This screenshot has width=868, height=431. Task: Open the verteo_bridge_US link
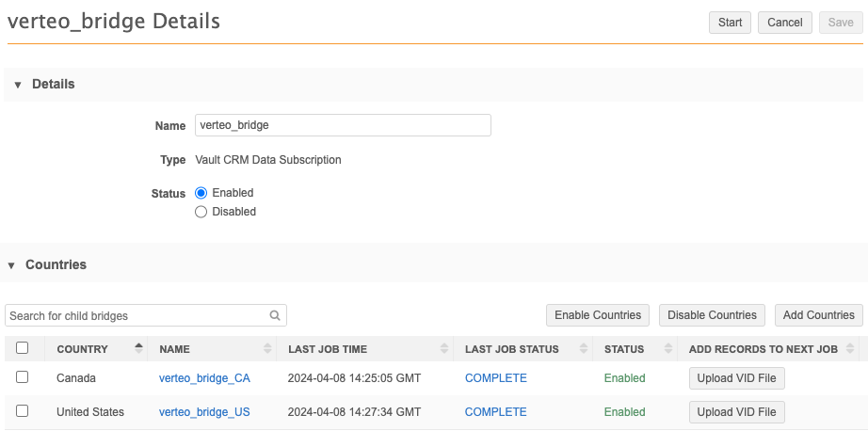(204, 412)
